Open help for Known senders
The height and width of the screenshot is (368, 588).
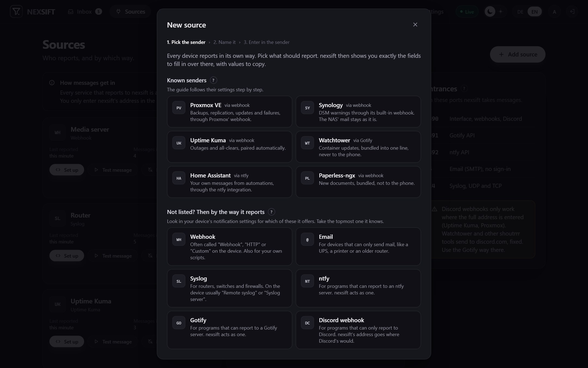pos(213,80)
